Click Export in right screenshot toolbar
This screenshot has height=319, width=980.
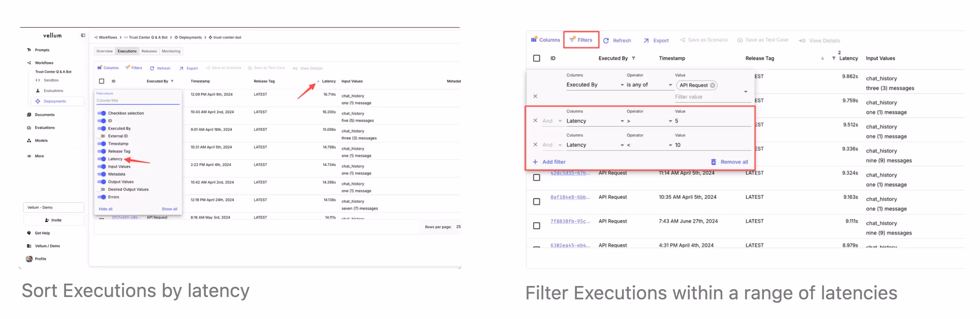coord(656,40)
